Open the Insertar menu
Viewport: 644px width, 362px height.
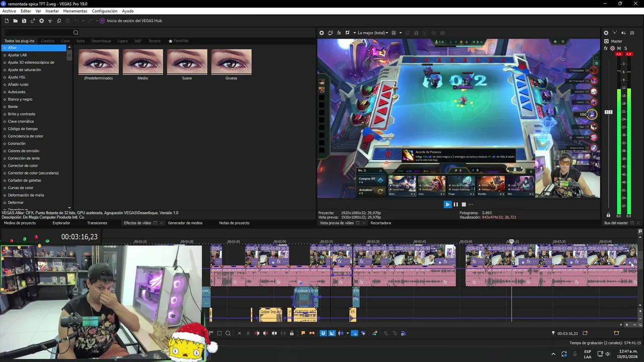[52, 11]
